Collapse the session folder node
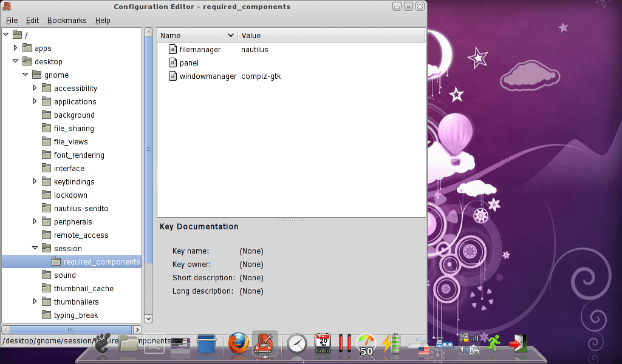622x364 pixels. [x=35, y=248]
